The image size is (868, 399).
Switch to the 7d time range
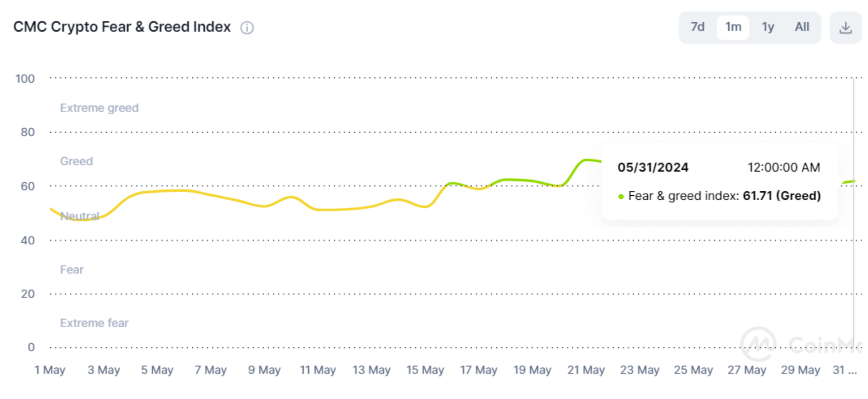point(697,27)
